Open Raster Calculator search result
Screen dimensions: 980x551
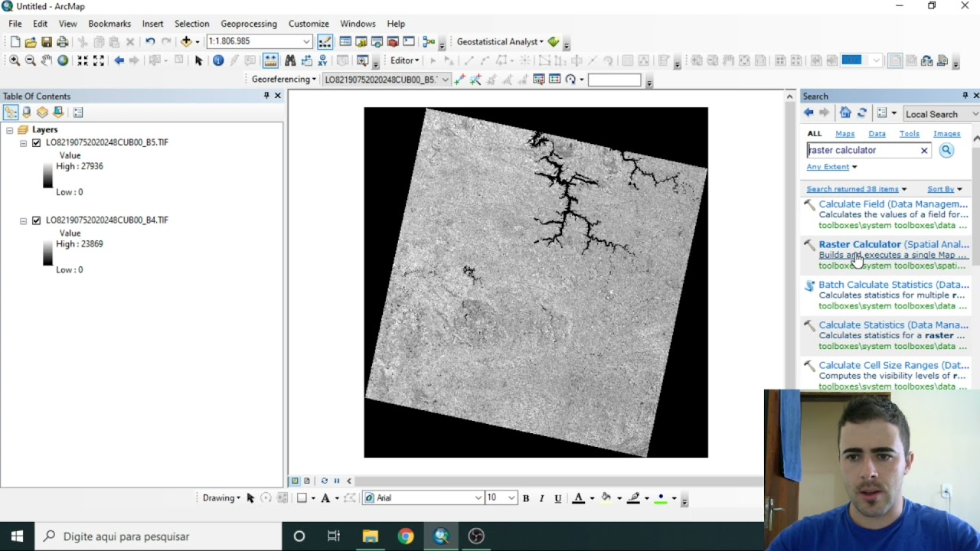(893, 245)
